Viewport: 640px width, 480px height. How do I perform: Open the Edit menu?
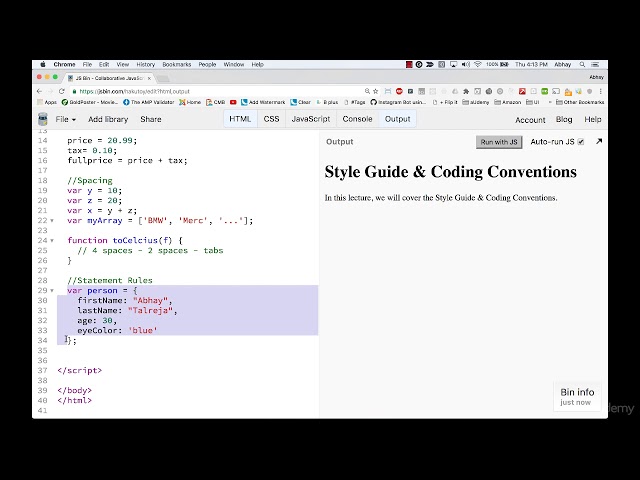104,64
